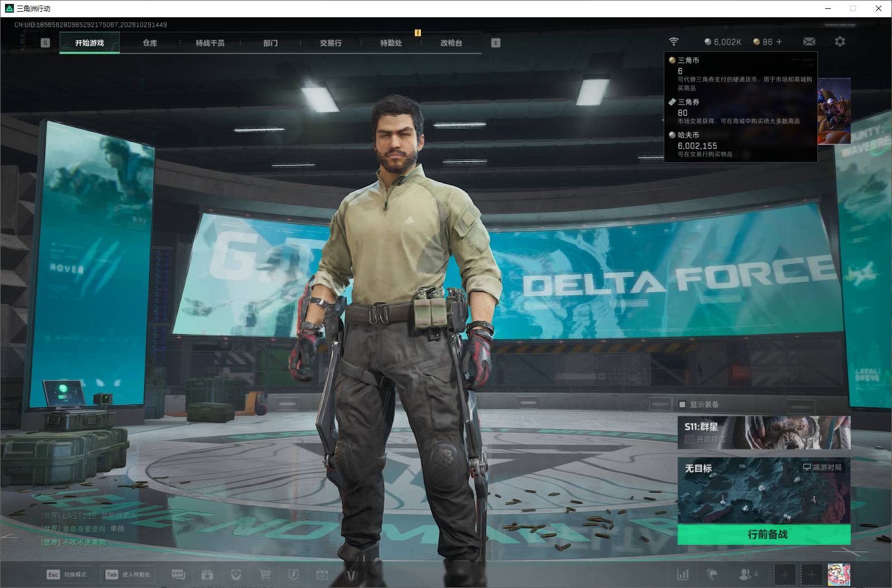
Task: Click the 端游对局 label on map card
Action: [x=822, y=467]
